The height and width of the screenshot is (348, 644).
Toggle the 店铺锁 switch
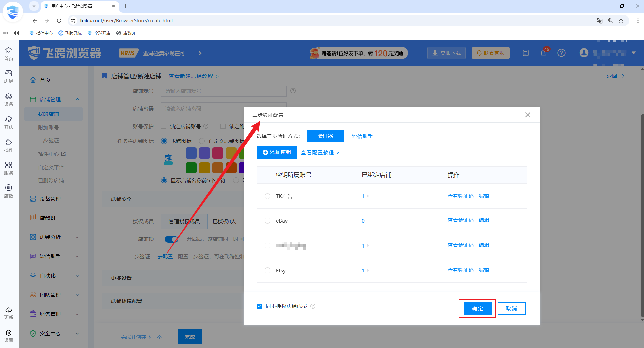pyautogui.click(x=171, y=239)
